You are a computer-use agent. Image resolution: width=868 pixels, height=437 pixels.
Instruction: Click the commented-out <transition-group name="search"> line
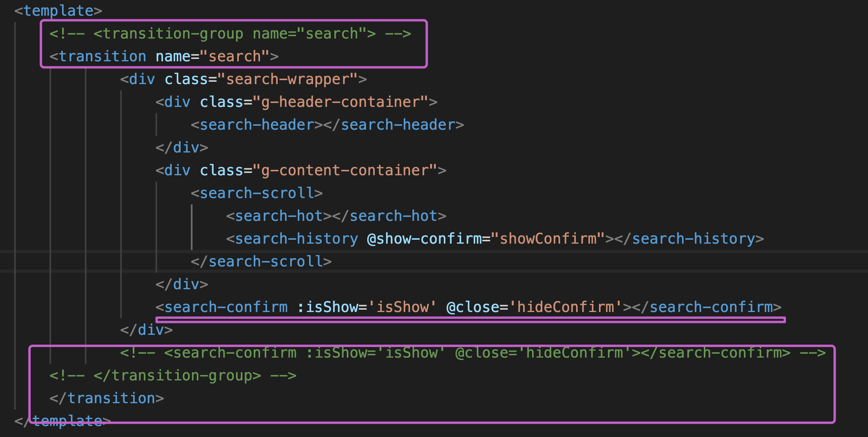point(230,33)
